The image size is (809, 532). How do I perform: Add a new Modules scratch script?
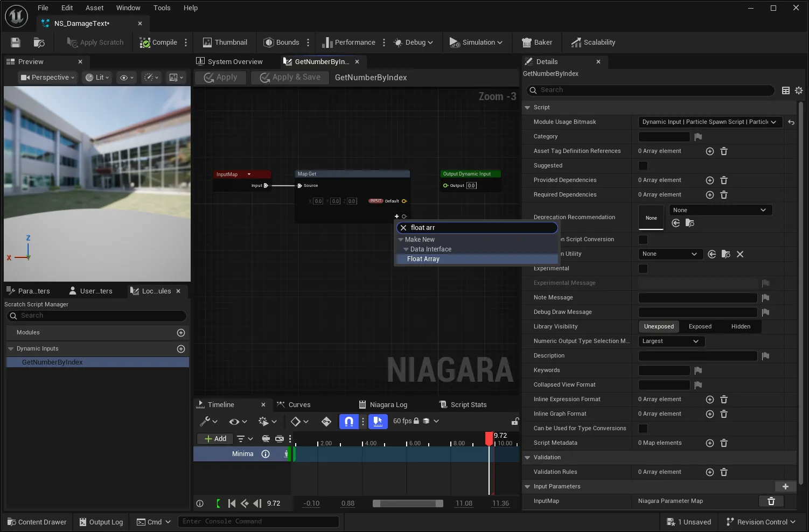point(181,333)
